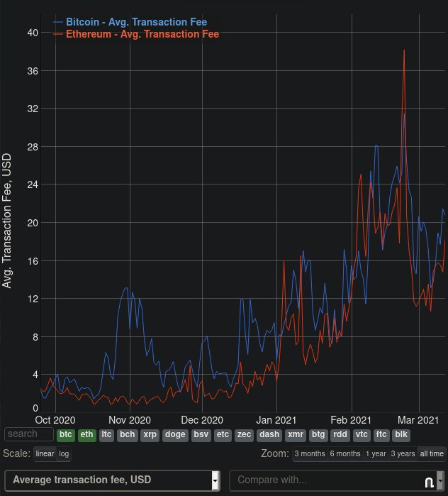Enable the bch coin tag
The width and height of the screenshot is (448, 496).
coord(128,435)
